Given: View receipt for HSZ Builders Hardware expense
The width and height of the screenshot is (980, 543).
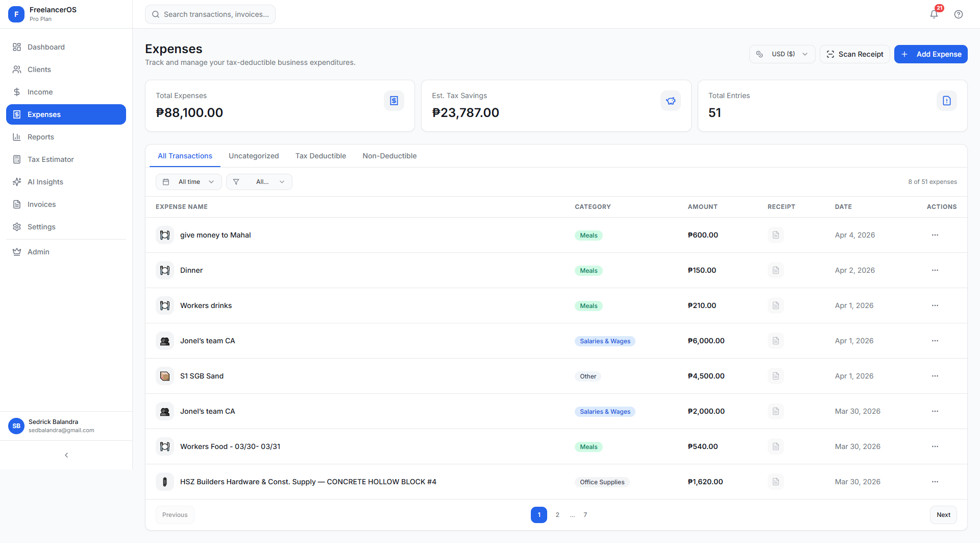Looking at the screenshot, I should [776, 482].
